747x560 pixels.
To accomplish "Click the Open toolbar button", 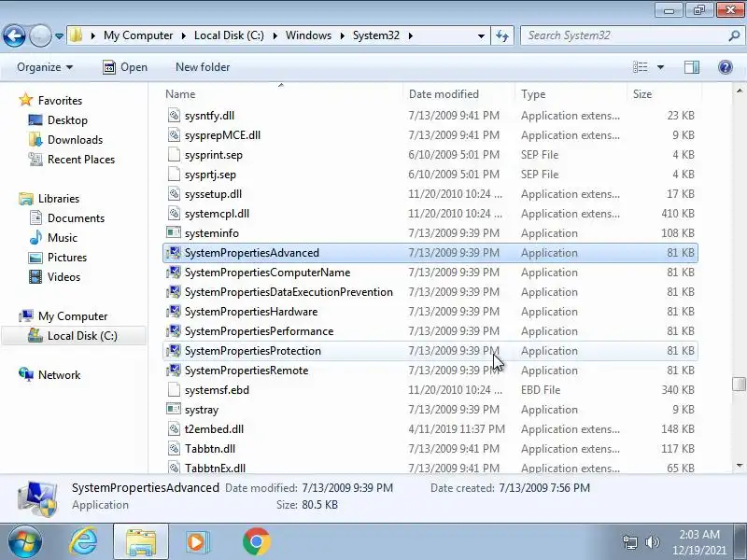I will 125,67.
